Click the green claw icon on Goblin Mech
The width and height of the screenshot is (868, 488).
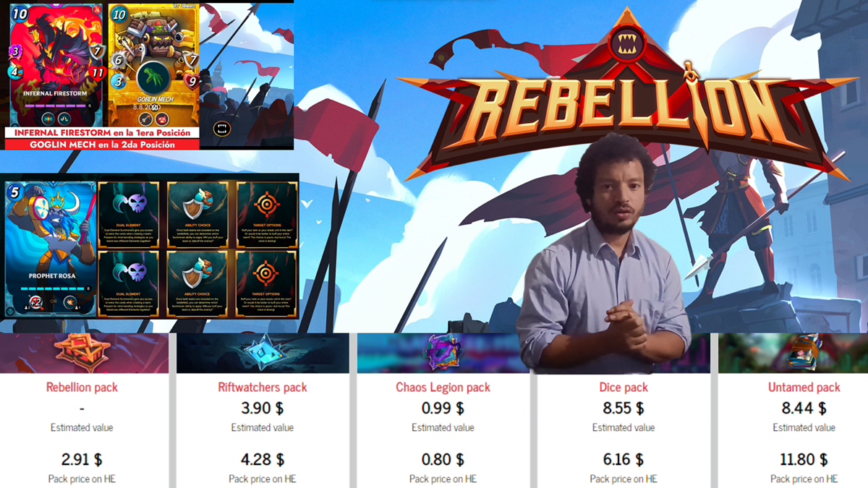click(x=153, y=77)
